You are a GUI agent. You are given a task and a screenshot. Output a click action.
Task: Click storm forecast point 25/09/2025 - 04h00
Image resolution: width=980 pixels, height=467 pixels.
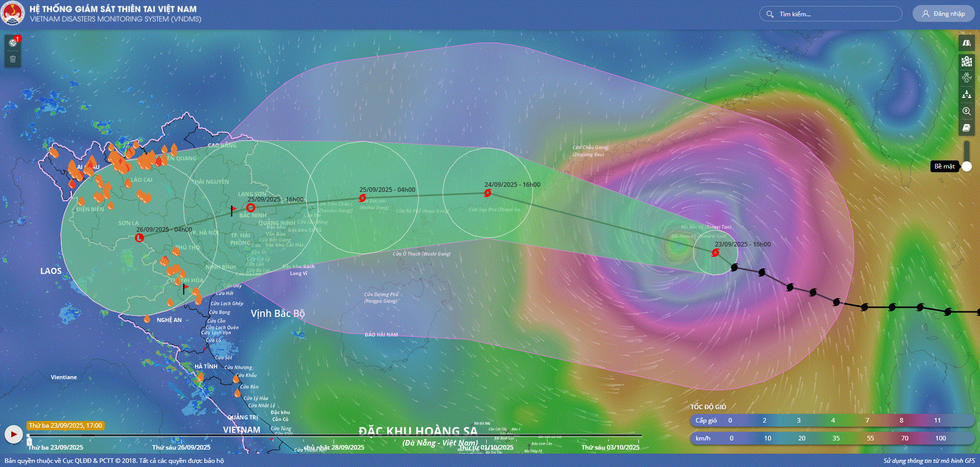(363, 198)
